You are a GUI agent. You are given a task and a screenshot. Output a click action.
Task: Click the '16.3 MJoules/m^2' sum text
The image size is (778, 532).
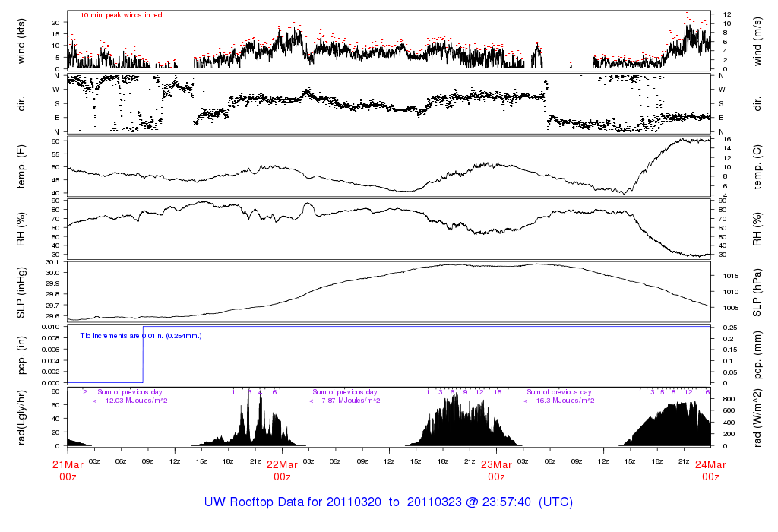click(x=565, y=401)
